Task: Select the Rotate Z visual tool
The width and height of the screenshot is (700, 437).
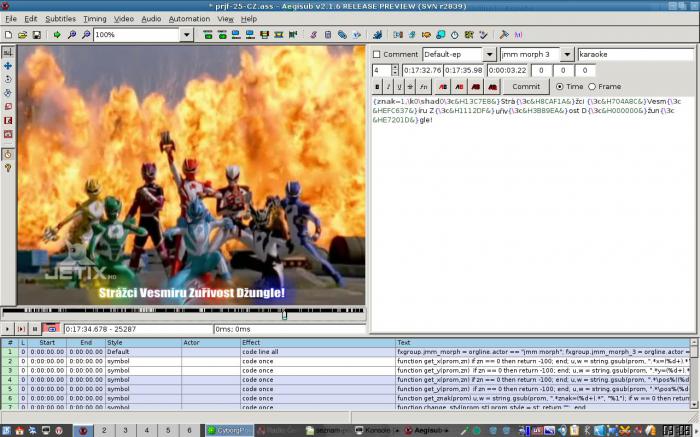Action: point(8,79)
